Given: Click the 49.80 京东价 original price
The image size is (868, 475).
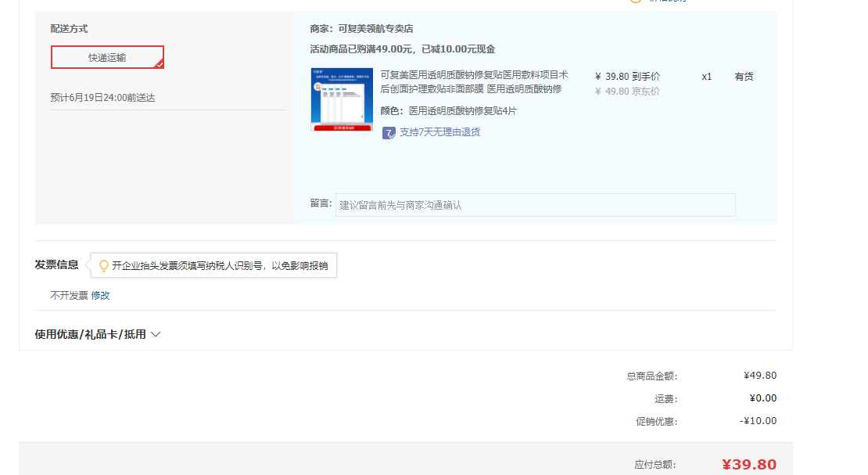Looking at the screenshot, I should 627,92.
